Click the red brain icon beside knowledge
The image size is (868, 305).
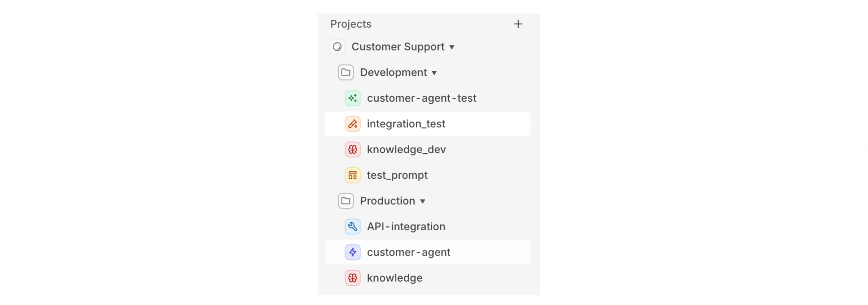pyautogui.click(x=352, y=278)
